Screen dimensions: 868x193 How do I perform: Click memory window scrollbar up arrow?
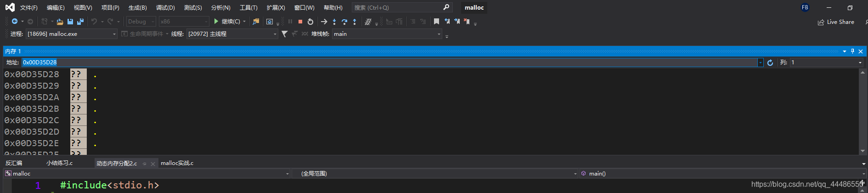point(862,72)
